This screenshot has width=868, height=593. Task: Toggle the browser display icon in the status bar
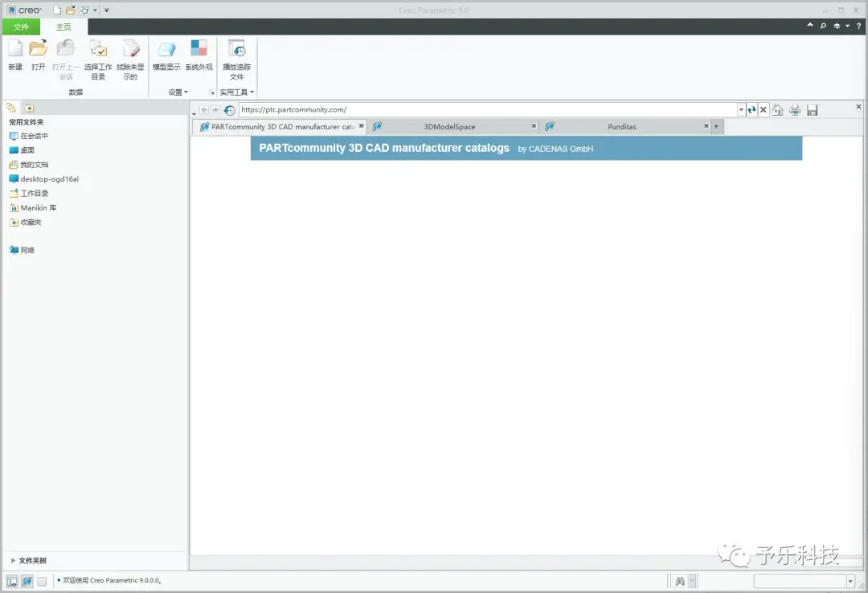(27, 582)
